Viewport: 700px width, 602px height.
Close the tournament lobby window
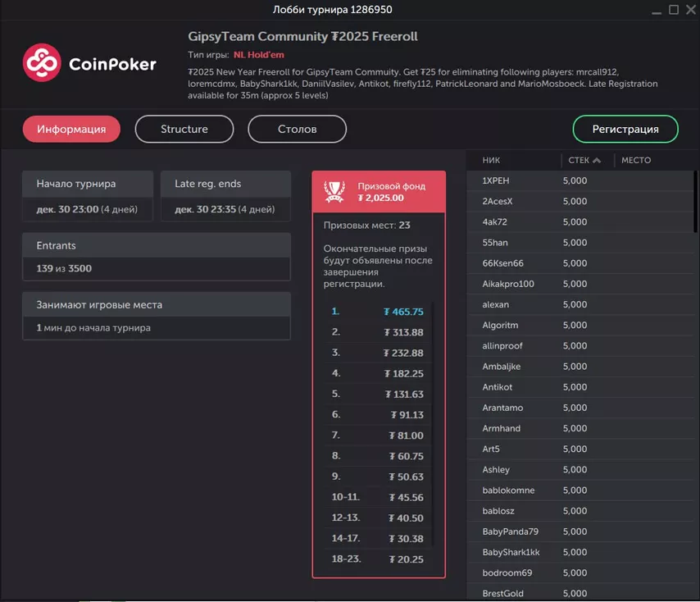689,10
